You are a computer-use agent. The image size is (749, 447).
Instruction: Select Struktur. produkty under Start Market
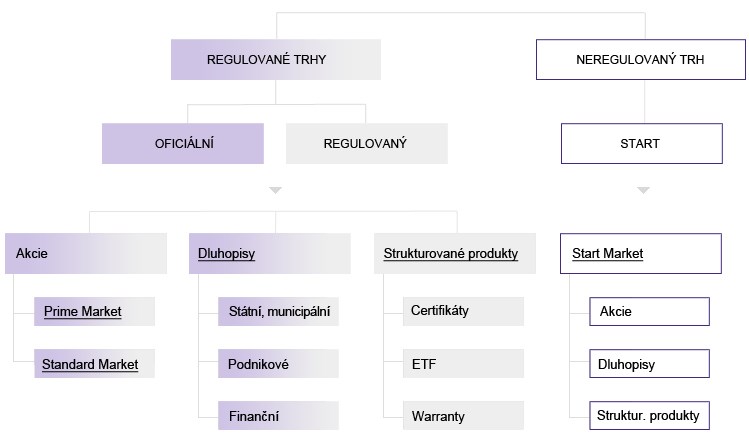(649, 415)
